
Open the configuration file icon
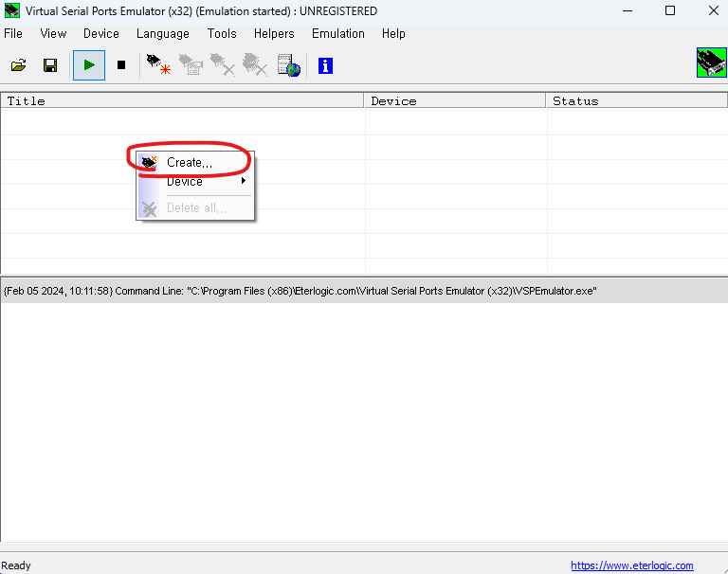click(19, 65)
